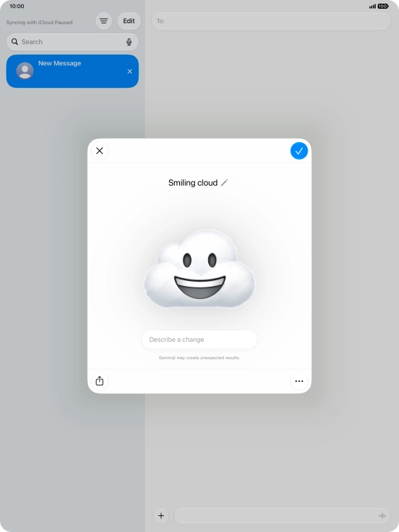Screen dimensions: 399x532
Task: Tap the 10:00 clock in status bar
Action: coord(17,6)
